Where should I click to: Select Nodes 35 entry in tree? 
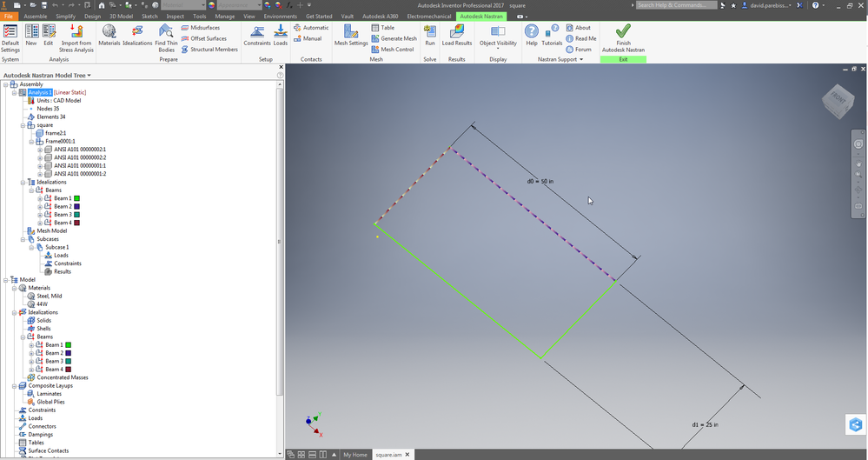click(48, 109)
